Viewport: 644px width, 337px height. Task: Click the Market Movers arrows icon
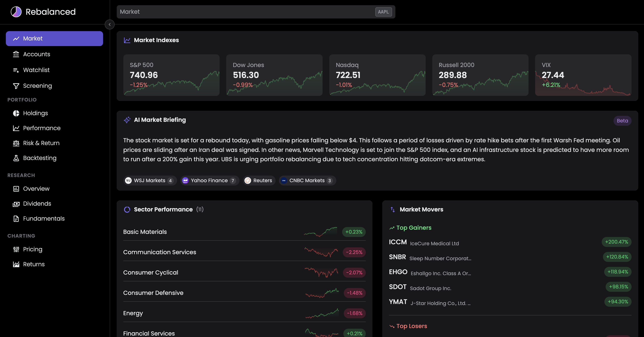coord(393,209)
